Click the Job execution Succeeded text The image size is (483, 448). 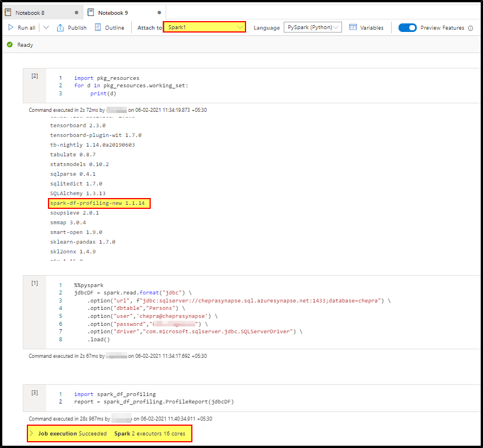coord(73,434)
